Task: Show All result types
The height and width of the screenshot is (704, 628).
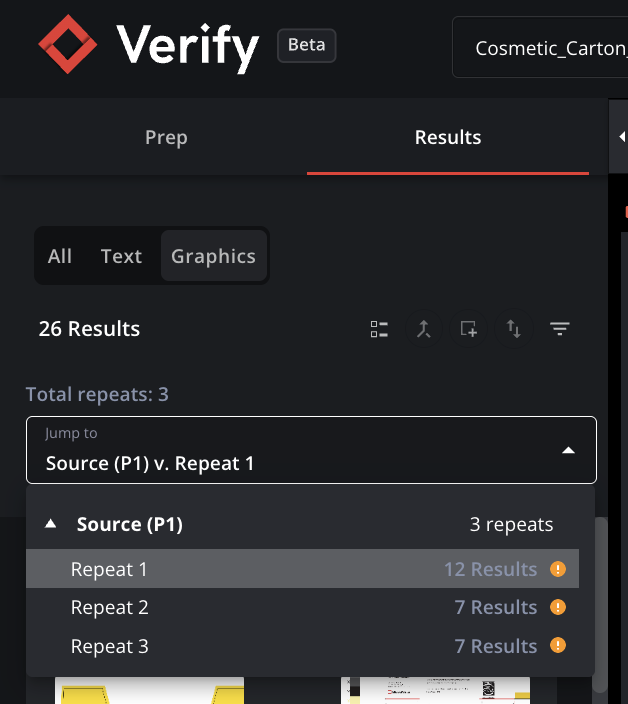Action: coord(60,256)
